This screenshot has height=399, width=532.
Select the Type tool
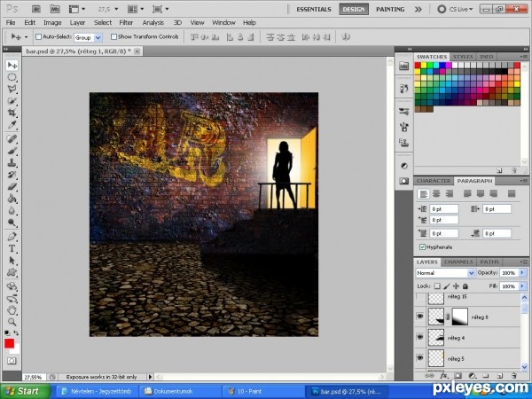point(12,248)
